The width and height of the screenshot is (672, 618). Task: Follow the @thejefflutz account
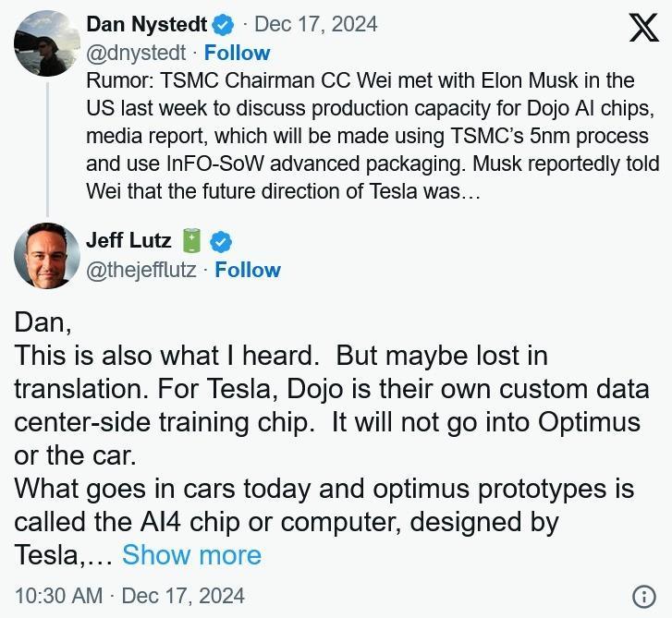[x=248, y=270]
